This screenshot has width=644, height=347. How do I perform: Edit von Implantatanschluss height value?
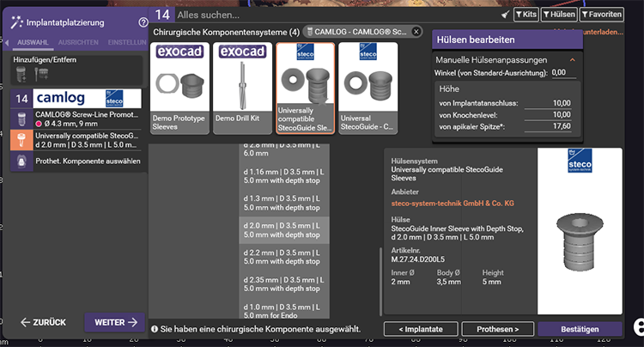(548, 103)
